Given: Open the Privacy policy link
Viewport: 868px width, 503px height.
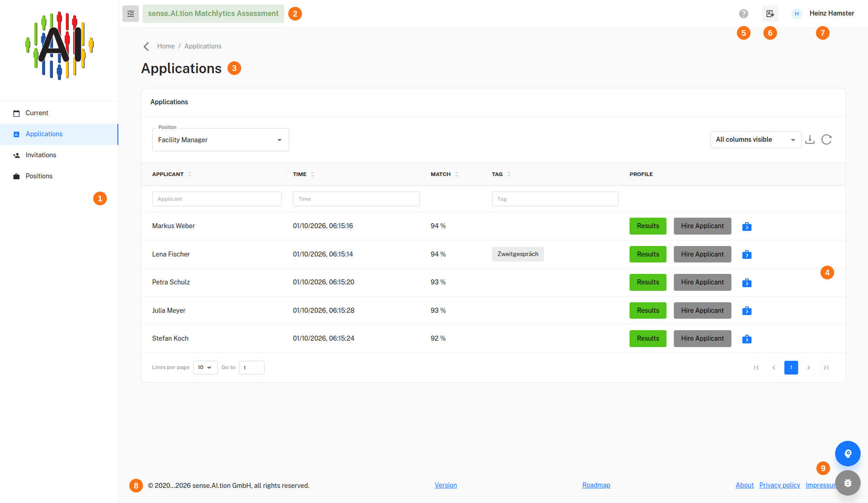Looking at the screenshot, I should coord(780,485).
